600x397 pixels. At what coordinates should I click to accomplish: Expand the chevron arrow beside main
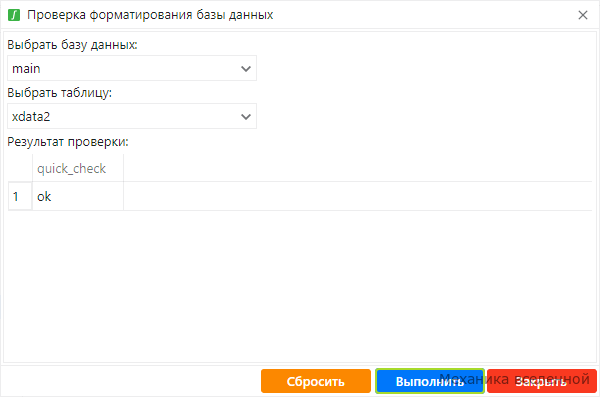tap(246, 69)
